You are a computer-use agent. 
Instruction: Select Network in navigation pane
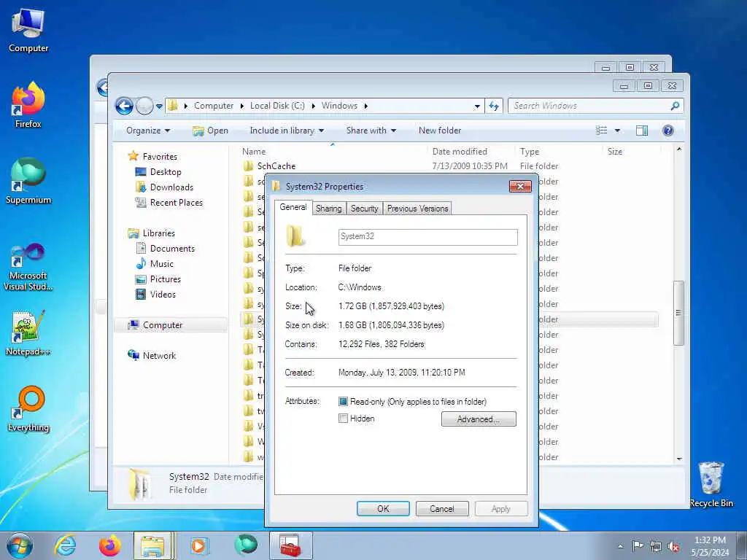point(159,356)
